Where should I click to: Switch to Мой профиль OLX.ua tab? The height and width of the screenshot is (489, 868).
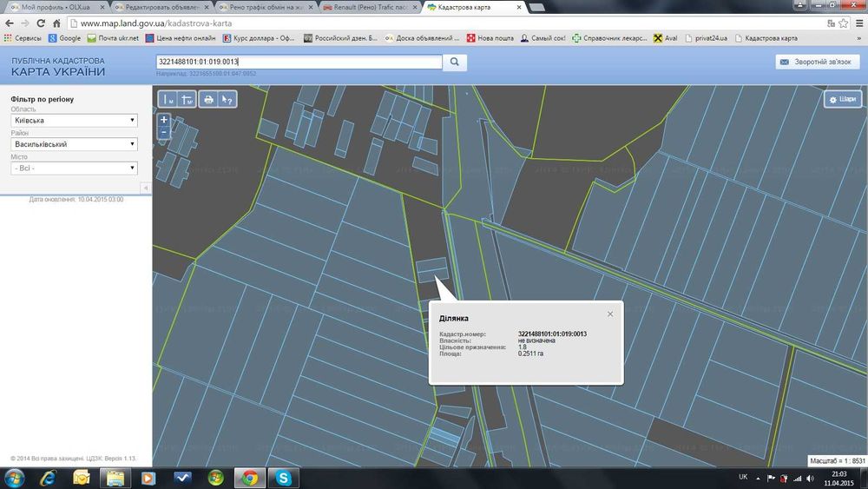(x=56, y=7)
